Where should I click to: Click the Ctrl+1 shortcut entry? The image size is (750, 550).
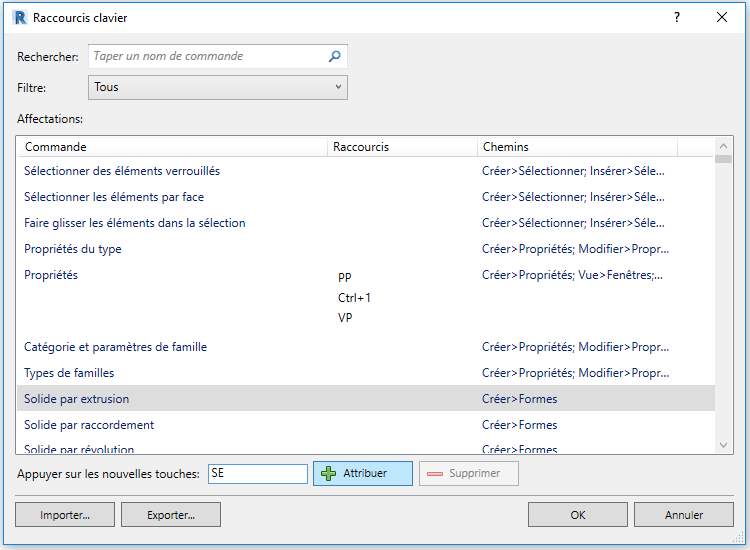[x=354, y=297]
